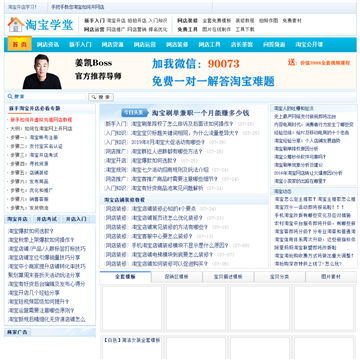This screenshot has height=360, width=360.
Task: Open the 宝贝分类 template tab
Action: (279, 277)
